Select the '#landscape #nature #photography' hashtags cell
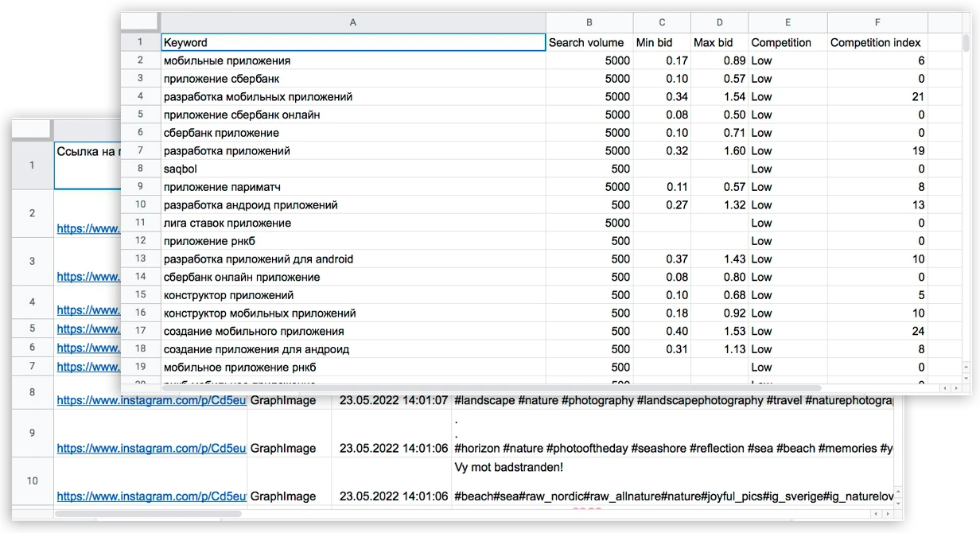This screenshot has height=533, width=980. click(672, 400)
